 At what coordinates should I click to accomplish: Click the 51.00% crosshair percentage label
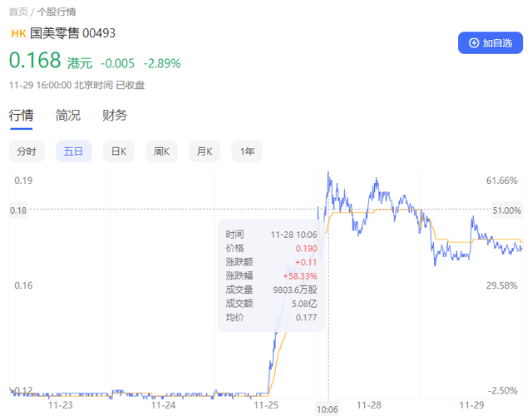point(507,210)
